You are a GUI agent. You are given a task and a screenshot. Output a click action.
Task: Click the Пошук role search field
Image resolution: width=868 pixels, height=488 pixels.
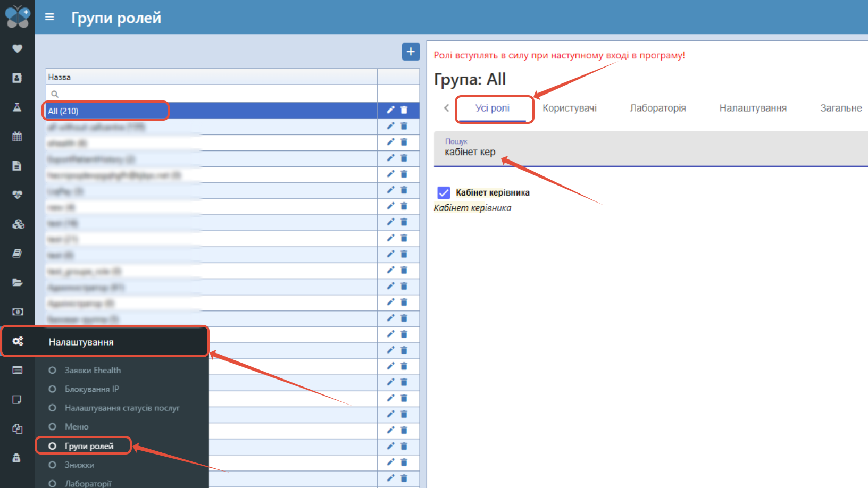651,148
